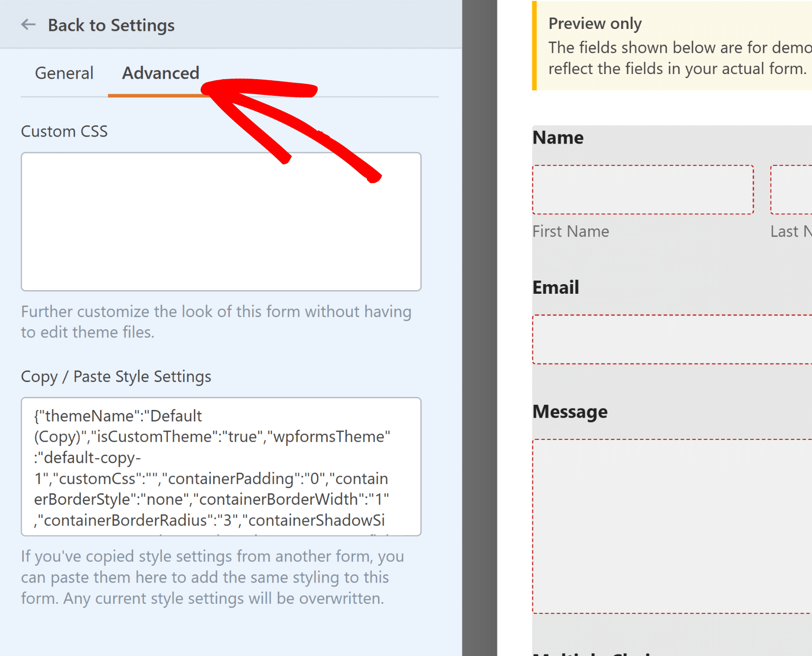Click the back arrow icon

[x=28, y=24]
